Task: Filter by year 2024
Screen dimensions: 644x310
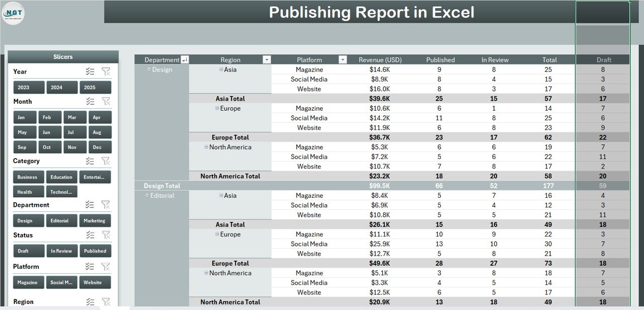Action: coord(62,88)
